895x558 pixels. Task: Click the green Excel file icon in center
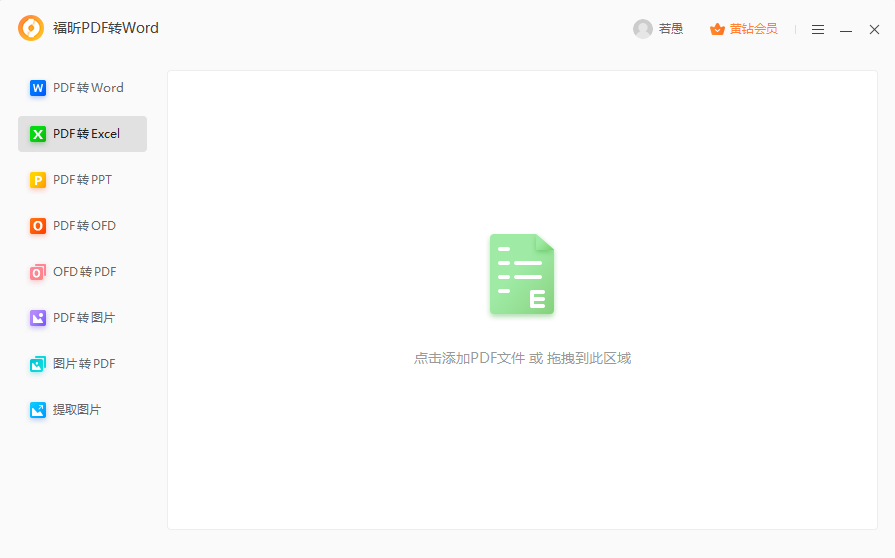522,275
